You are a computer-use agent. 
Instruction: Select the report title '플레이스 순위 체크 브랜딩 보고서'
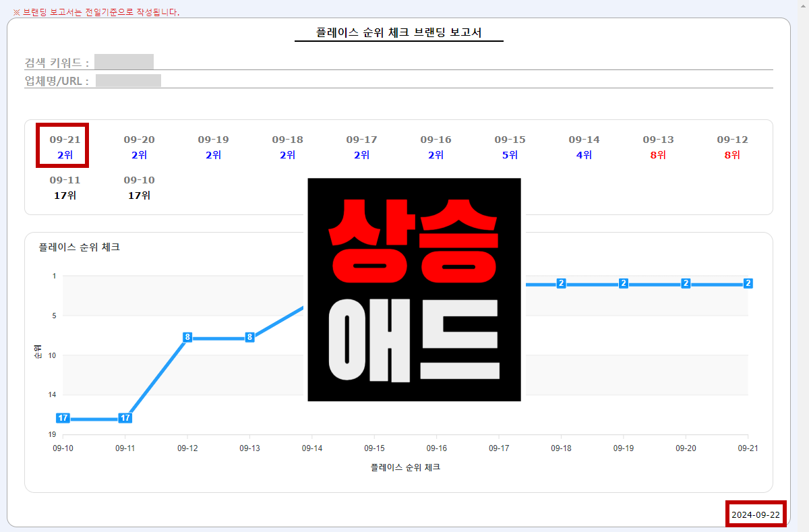[x=399, y=32]
